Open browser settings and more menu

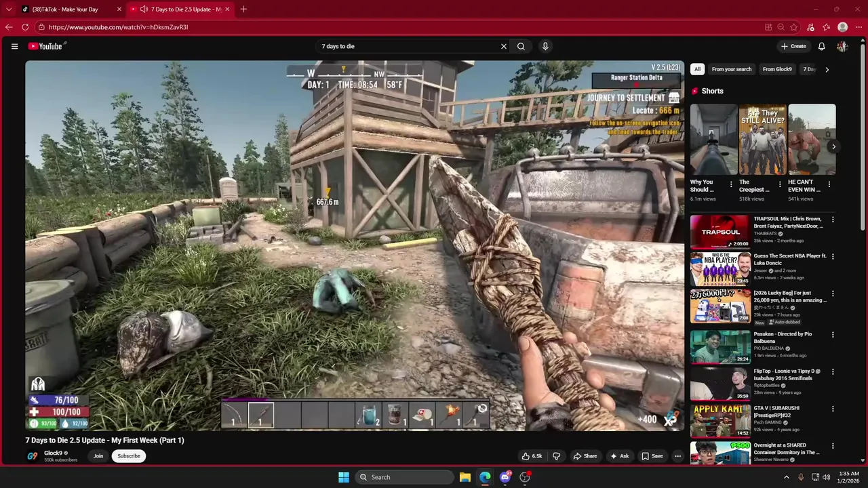859,27
